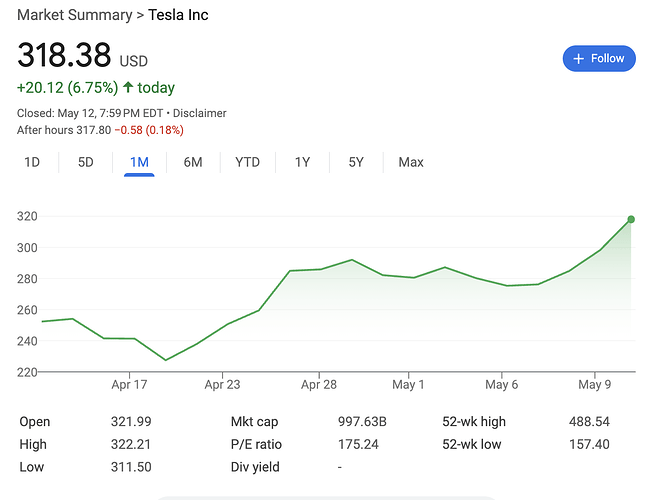This screenshot has width=655, height=500.
Task: Click the 52-wk high value
Action: (589, 422)
